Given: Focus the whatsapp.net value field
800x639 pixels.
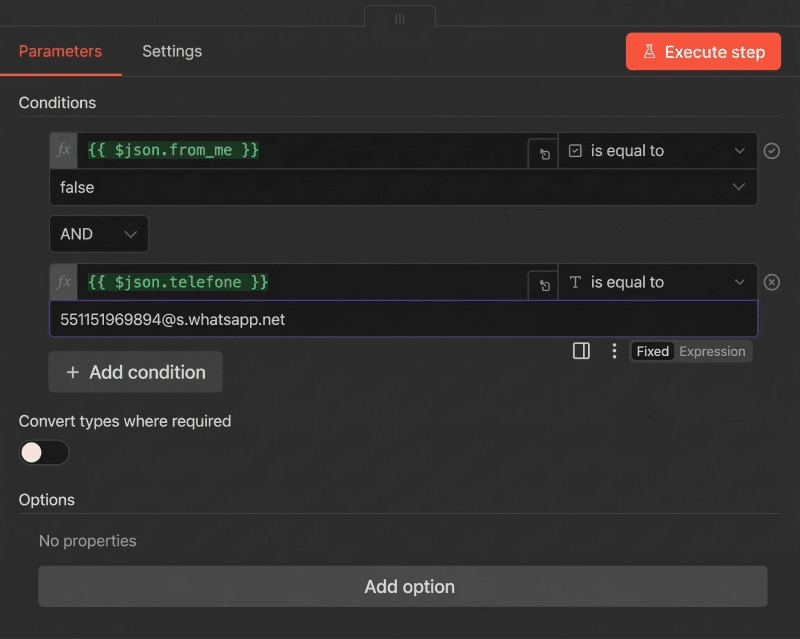Looking at the screenshot, I should pyautogui.click(x=404, y=319).
